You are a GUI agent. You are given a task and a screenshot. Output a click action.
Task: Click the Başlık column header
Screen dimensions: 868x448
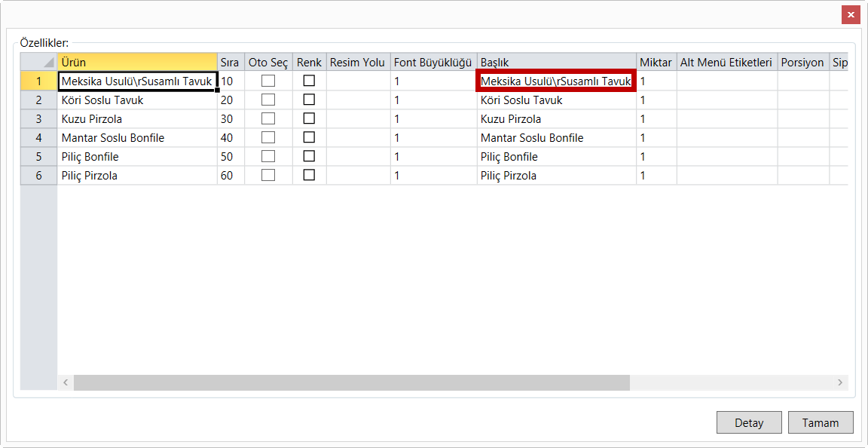pyautogui.click(x=556, y=63)
